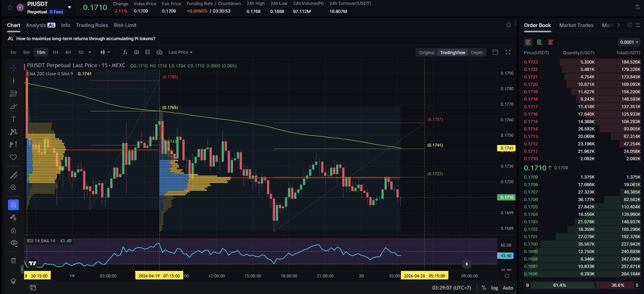Open the Pi tokens long-term returns article

click(x=85, y=39)
